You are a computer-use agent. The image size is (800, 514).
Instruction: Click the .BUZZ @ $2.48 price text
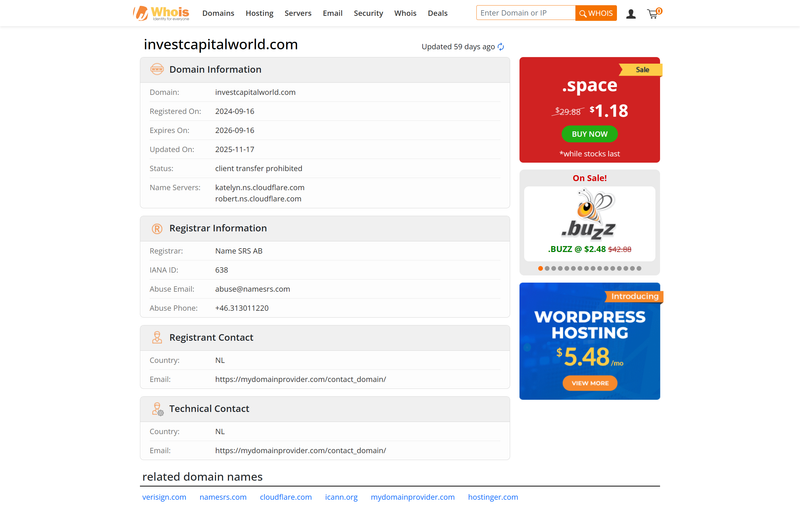click(577, 250)
